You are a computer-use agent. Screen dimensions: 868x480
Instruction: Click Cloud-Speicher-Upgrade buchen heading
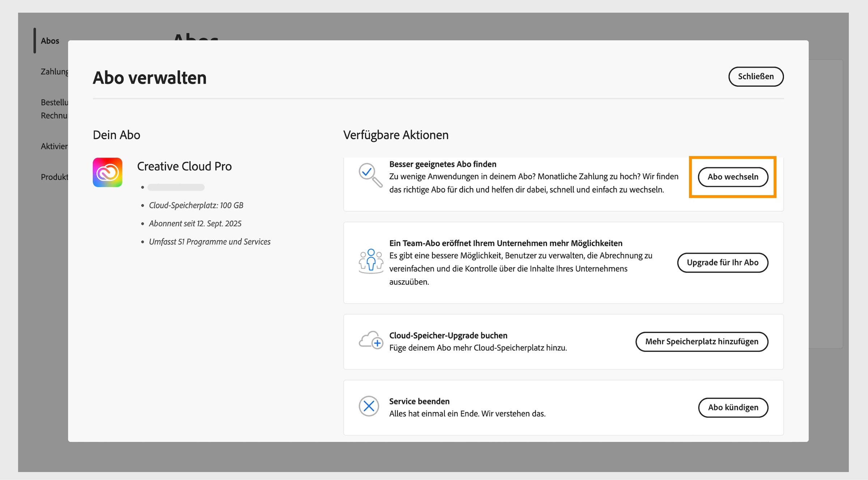click(448, 335)
